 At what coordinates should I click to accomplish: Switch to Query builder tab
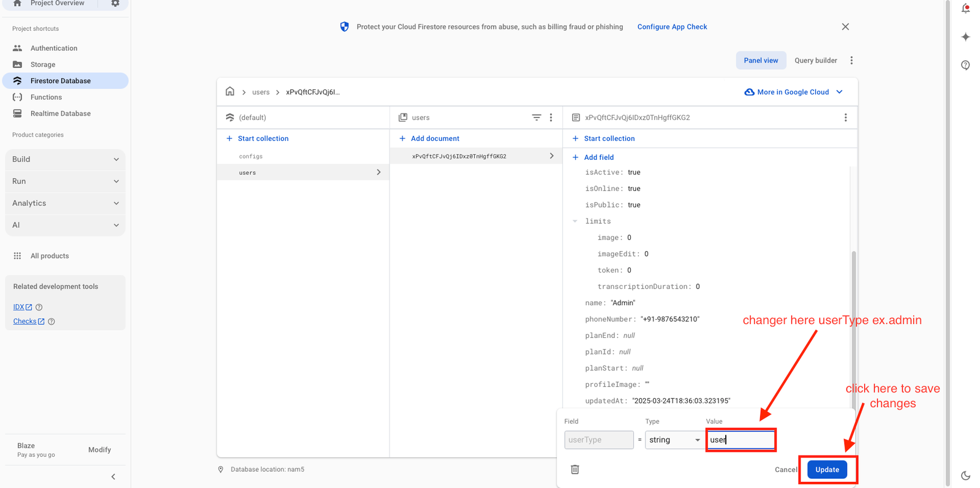pos(815,61)
